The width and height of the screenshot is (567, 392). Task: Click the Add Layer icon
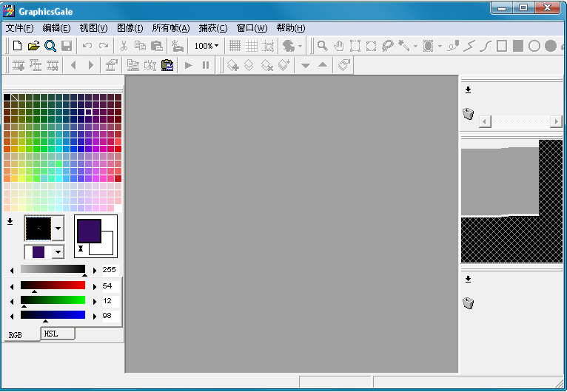coord(232,65)
